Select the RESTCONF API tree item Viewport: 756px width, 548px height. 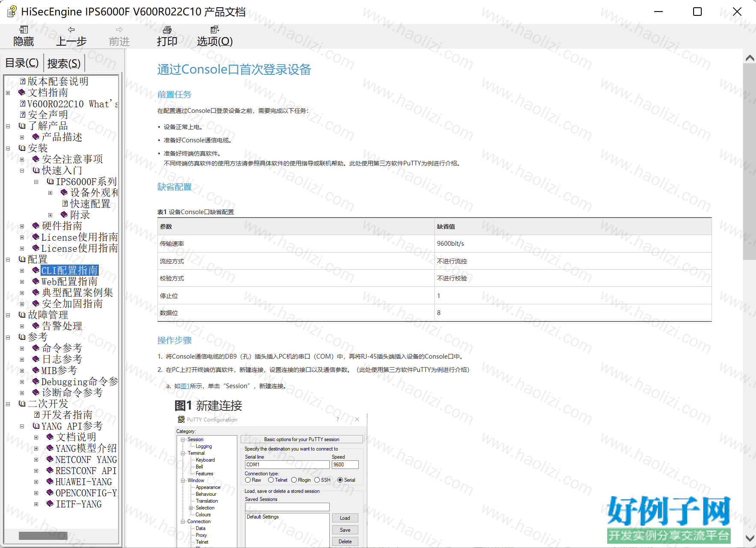pos(86,470)
